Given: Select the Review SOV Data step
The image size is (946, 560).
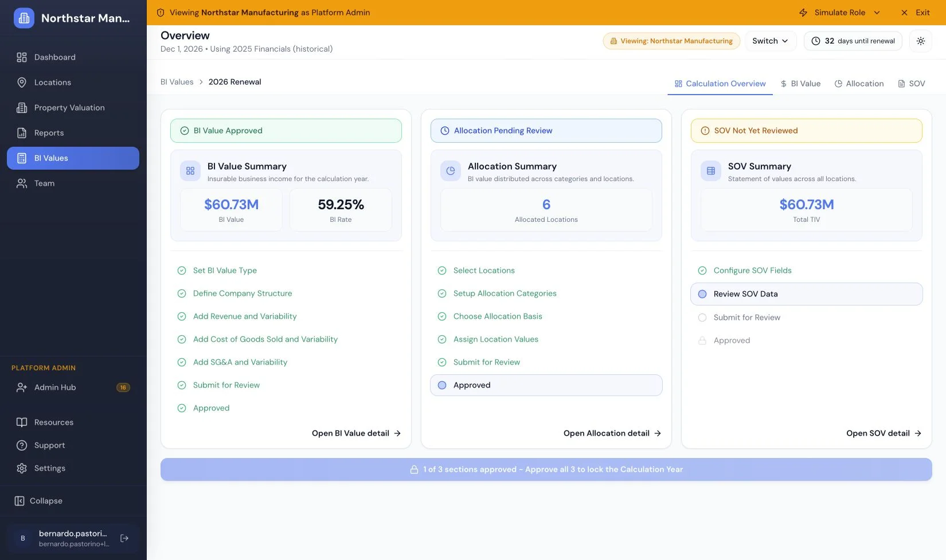Looking at the screenshot, I should pos(807,294).
